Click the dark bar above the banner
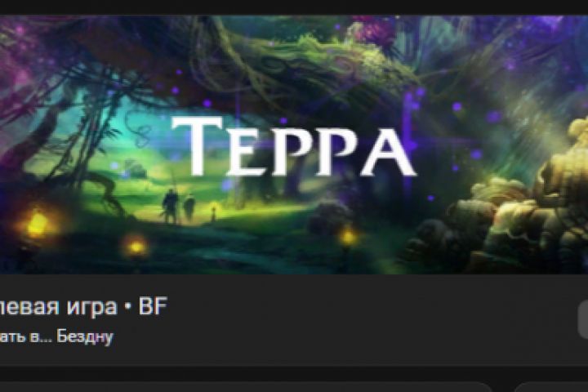The height and width of the screenshot is (392, 588). coord(294,7)
